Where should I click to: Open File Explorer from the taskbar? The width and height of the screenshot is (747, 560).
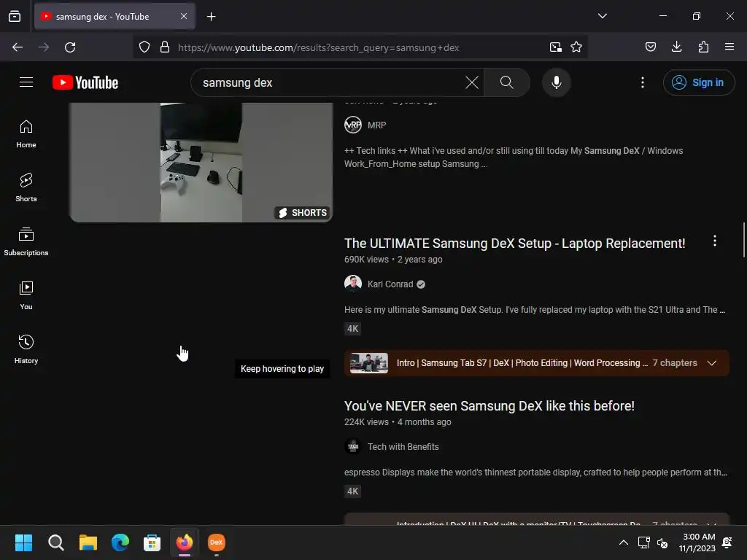pyautogui.click(x=88, y=542)
